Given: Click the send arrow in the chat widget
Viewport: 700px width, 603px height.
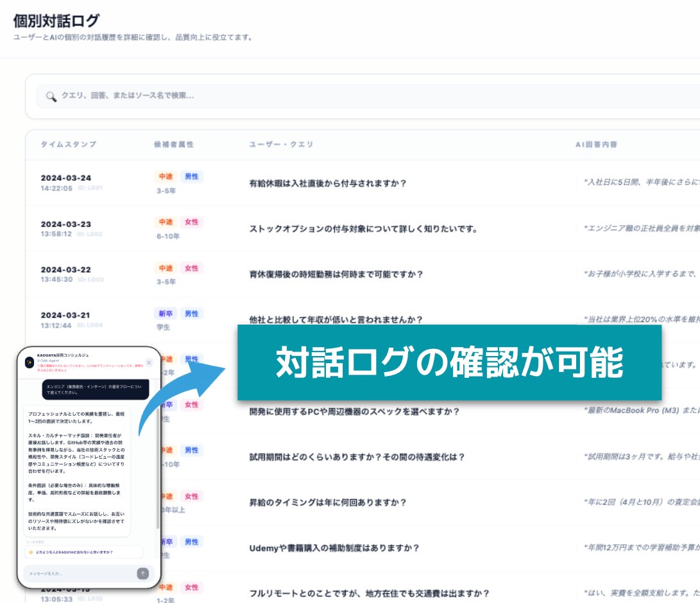Looking at the screenshot, I should (143, 573).
